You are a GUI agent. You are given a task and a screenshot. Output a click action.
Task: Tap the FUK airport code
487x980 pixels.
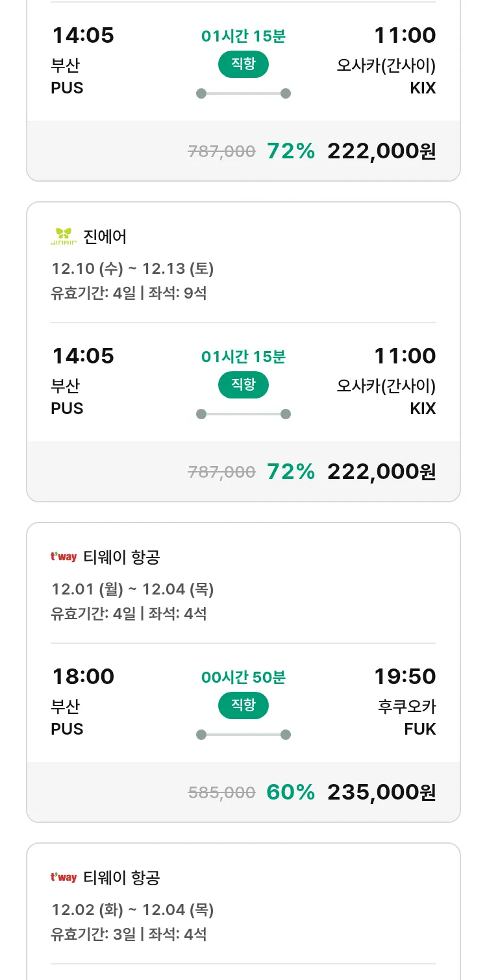point(419,729)
